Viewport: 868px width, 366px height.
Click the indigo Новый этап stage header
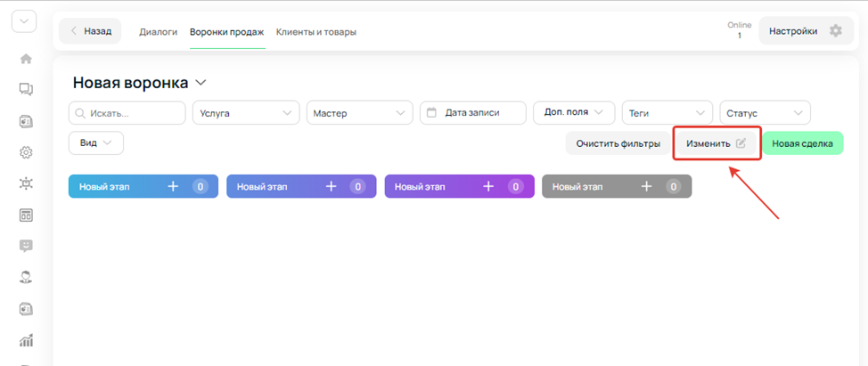[301, 186]
